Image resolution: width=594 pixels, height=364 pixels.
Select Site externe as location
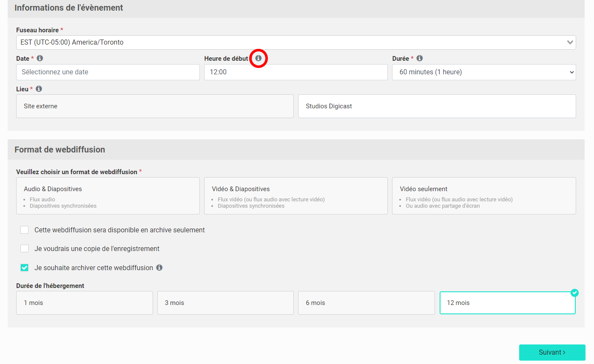[x=155, y=106]
